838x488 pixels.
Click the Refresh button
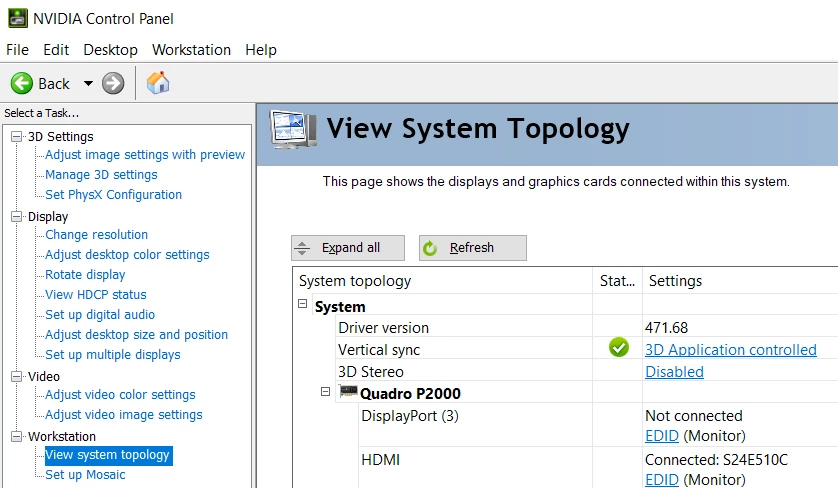tap(472, 248)
